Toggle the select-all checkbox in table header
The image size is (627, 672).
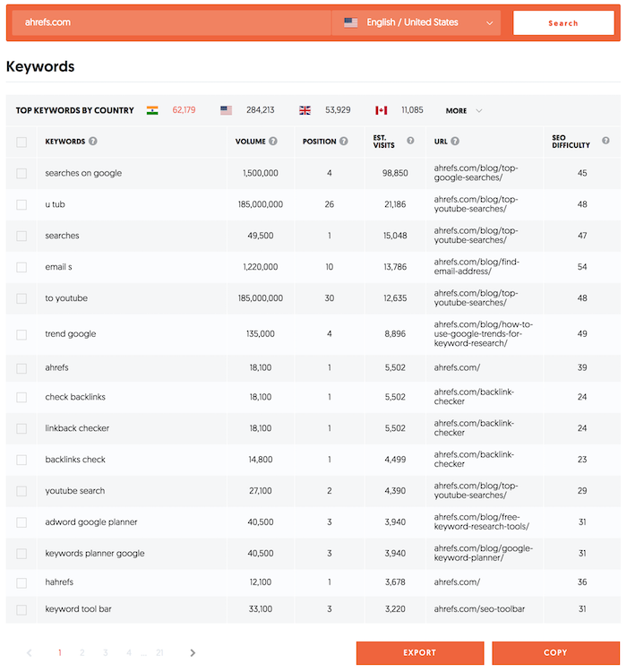click(x=21, y=142)
